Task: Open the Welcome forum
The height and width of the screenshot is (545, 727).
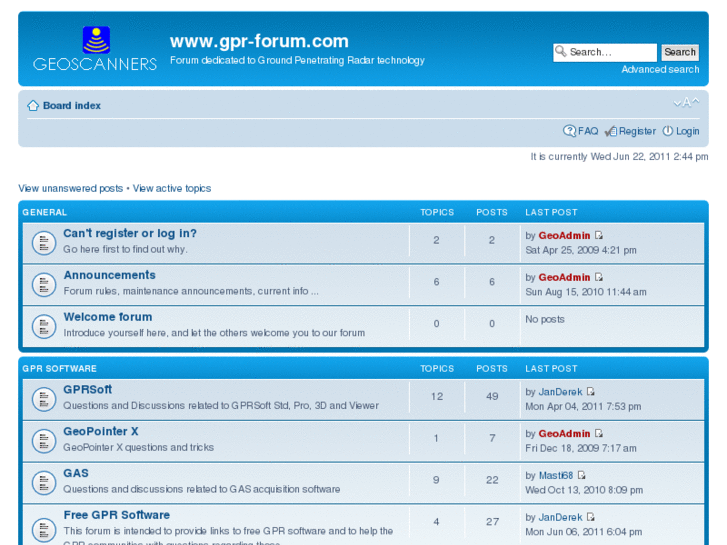Action: pos(108,317)
